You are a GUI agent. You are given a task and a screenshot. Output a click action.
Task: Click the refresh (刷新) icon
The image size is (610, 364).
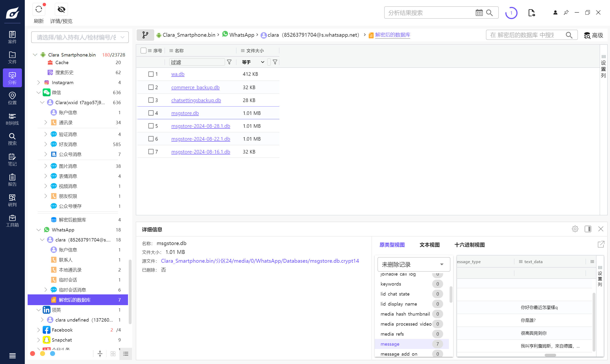tap(39, 10)
